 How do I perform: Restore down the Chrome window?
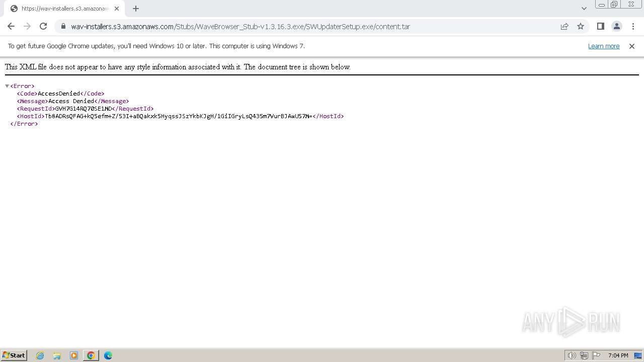(x=614, y=5)
